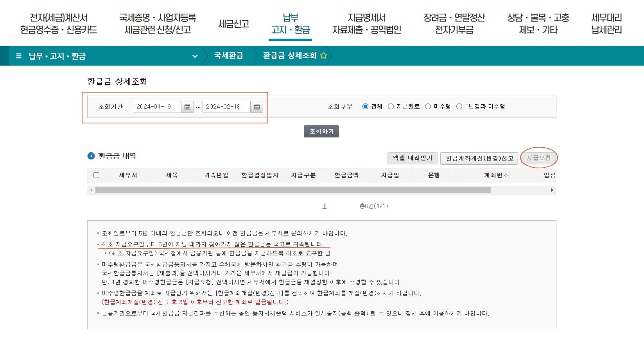Check the select-all checkbox in table header
Screen dimensions: 644x337
pyautogui.click(x=97, y=175)
